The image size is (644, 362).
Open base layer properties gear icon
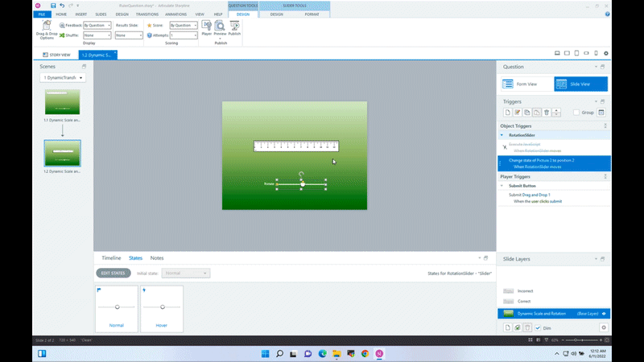coord(603,327)
